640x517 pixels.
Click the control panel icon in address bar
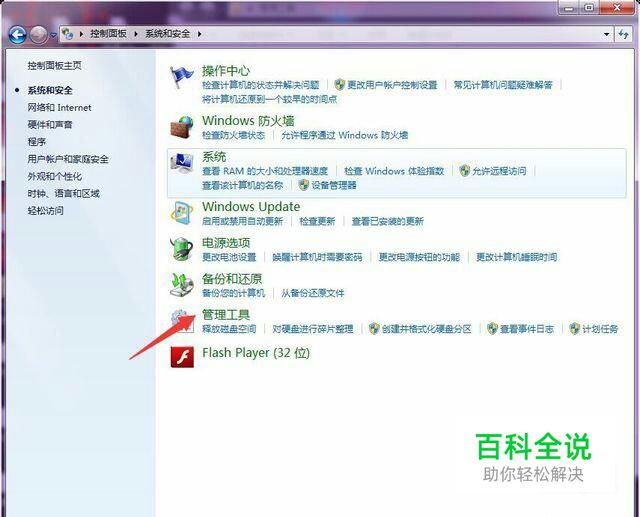68,34
